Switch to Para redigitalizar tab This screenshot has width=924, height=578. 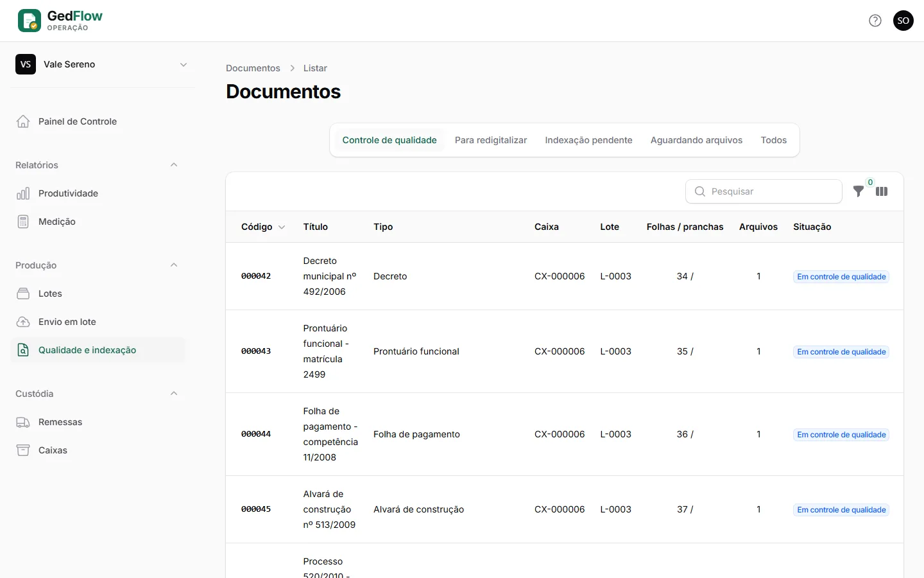point(491,140)
